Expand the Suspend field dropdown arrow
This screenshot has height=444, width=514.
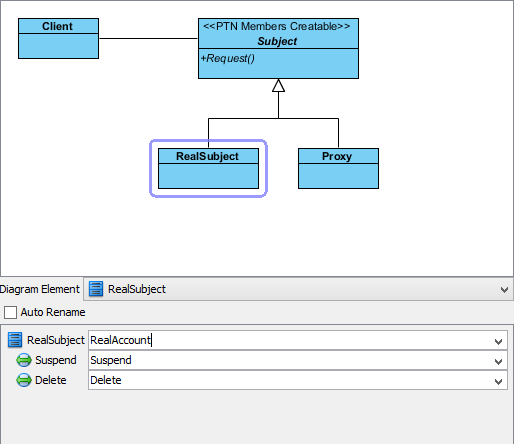coord(498,361)
